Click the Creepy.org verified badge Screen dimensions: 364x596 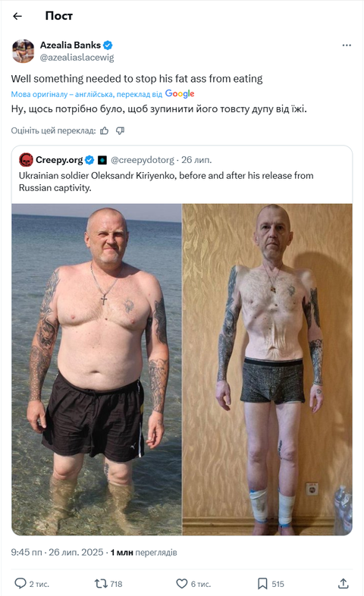click(x=89, y=160)
